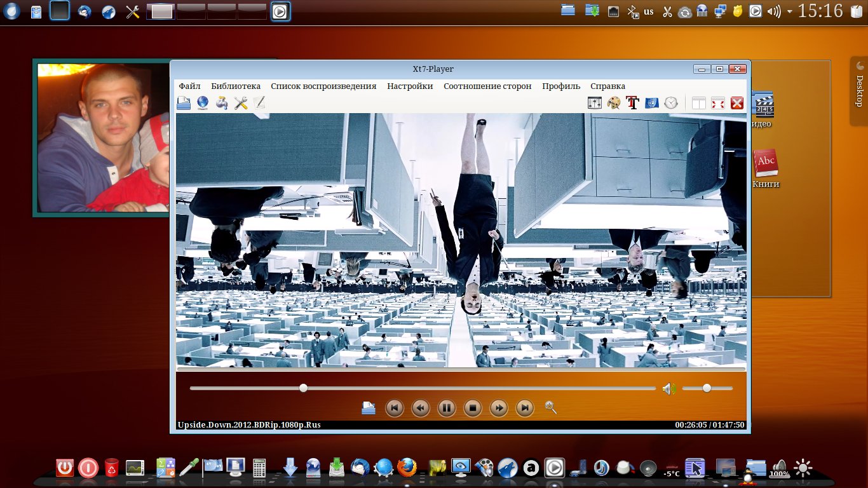Image resolution: width=868 pixels, height=488 pixels.
Task: Click the red letter T subtitle icon
Action: (632, 103)
